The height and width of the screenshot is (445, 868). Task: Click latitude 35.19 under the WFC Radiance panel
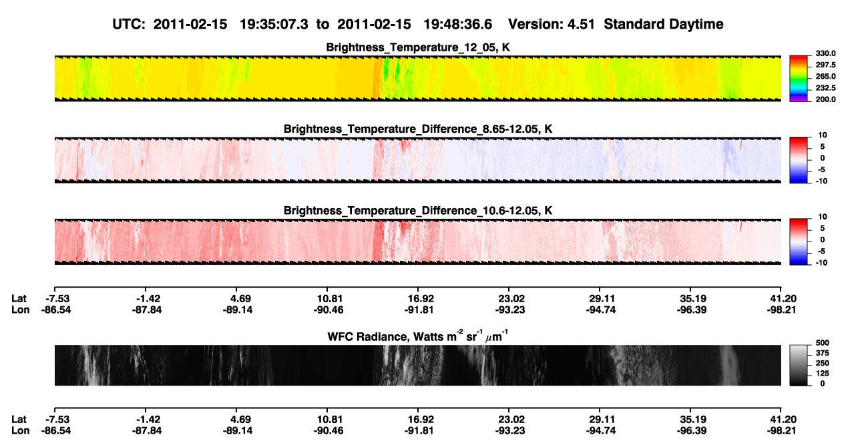[x=690, y=419]
